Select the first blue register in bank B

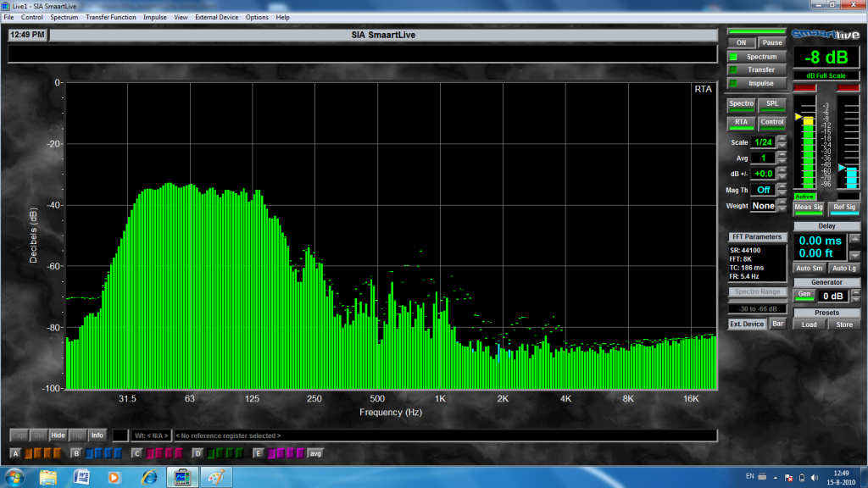pos(91,453)
